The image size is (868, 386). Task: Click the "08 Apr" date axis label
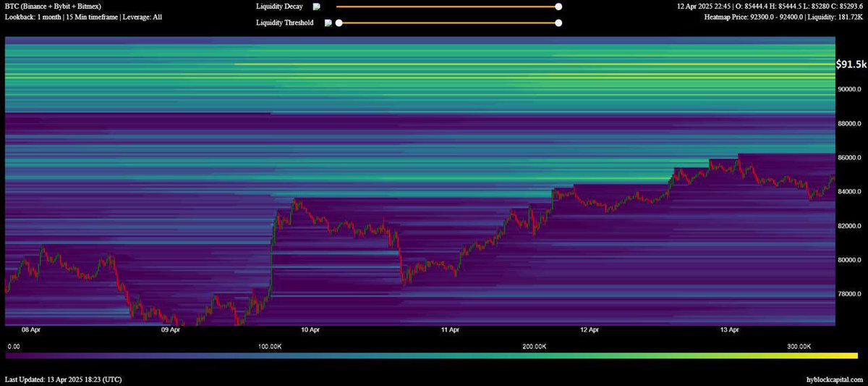click(x=30, y=330)
